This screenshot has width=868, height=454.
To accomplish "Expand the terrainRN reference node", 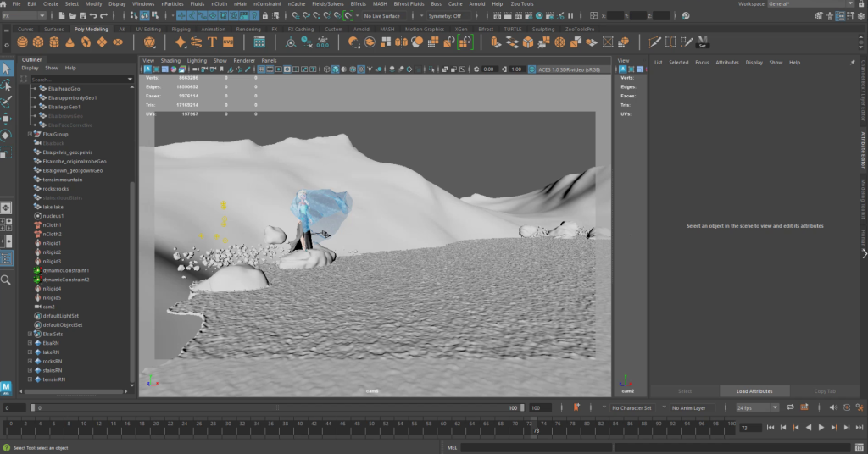I will pyautogui.click(x=30, y=379).
